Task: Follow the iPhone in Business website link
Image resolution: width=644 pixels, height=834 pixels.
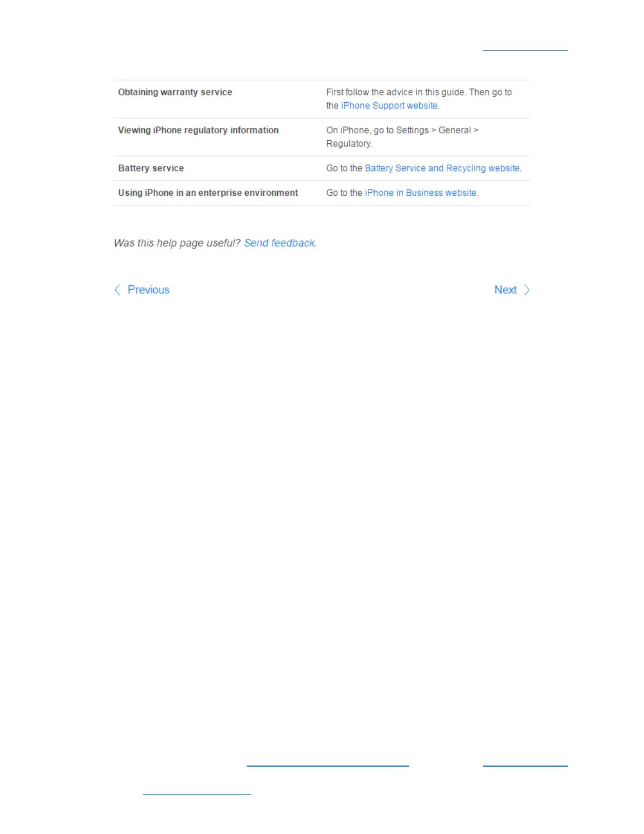Action: 420,193
